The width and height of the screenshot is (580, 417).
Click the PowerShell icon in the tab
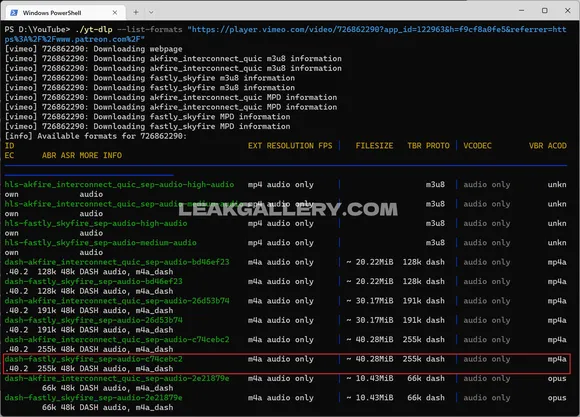(14, 13)
